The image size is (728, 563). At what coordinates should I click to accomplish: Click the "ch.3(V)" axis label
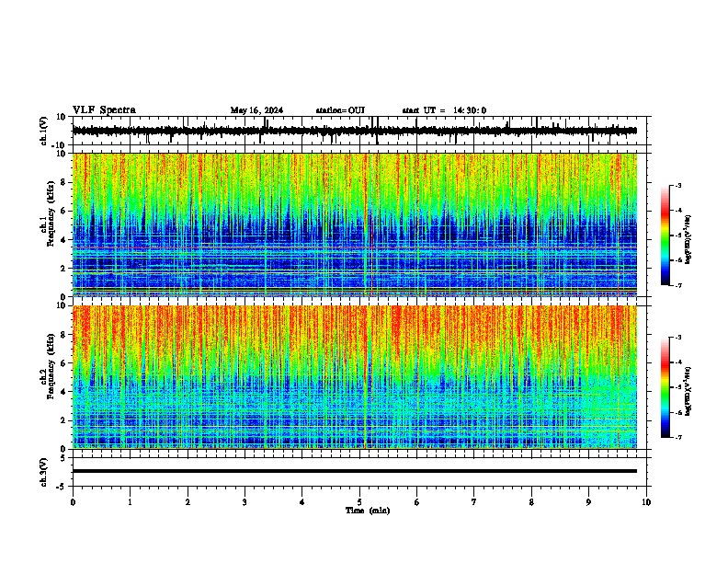[x=44, y=472]
